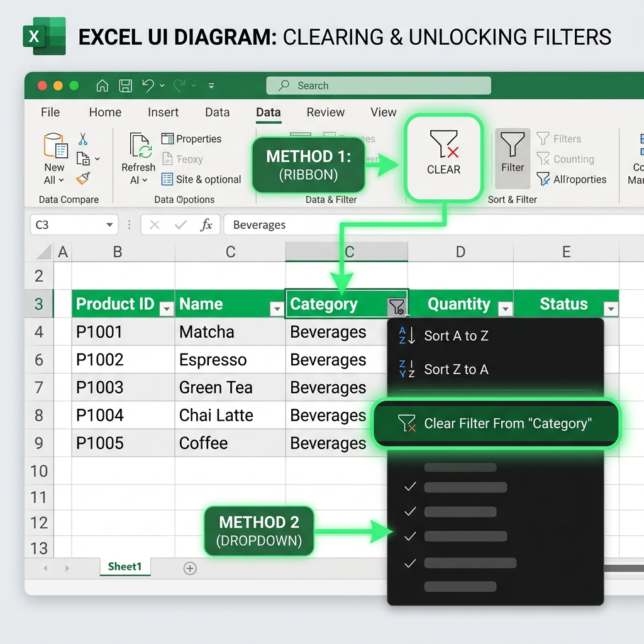Click the format painter brush icon
The height and width of the screenshot is (644, 644).
[83, 178]
